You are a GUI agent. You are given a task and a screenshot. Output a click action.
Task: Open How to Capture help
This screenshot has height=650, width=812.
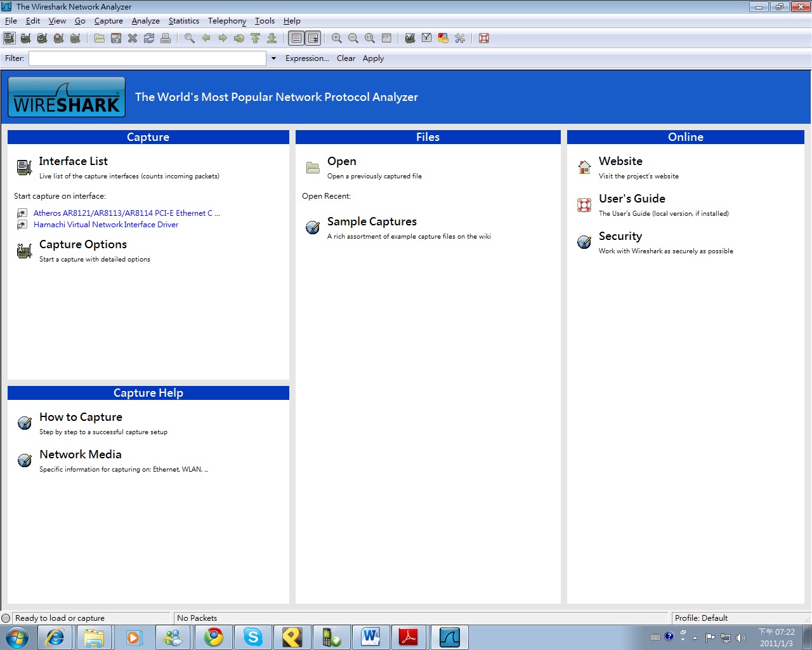[x=81, y=417]
